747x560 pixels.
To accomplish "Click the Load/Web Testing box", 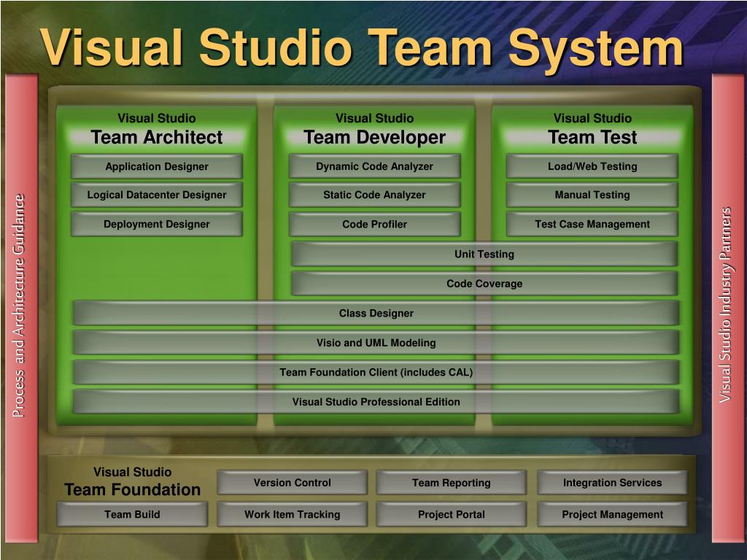I will tap(592, 166).
